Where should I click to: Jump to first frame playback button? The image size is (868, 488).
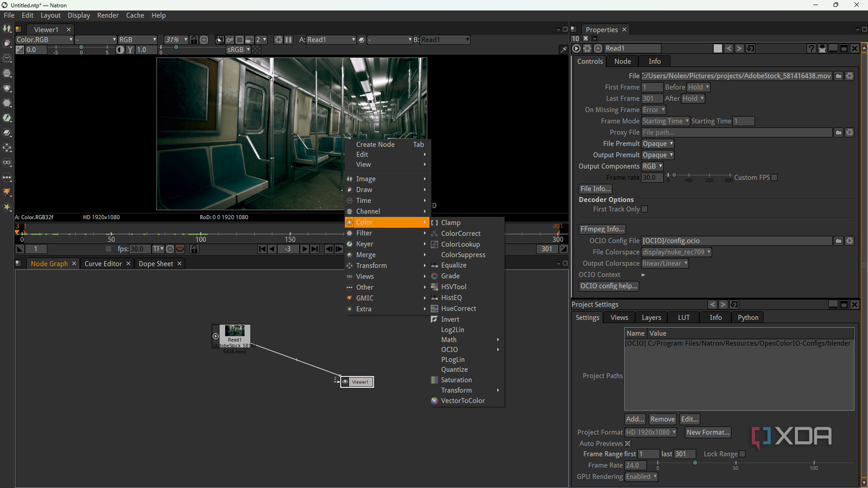pos(262,249)
